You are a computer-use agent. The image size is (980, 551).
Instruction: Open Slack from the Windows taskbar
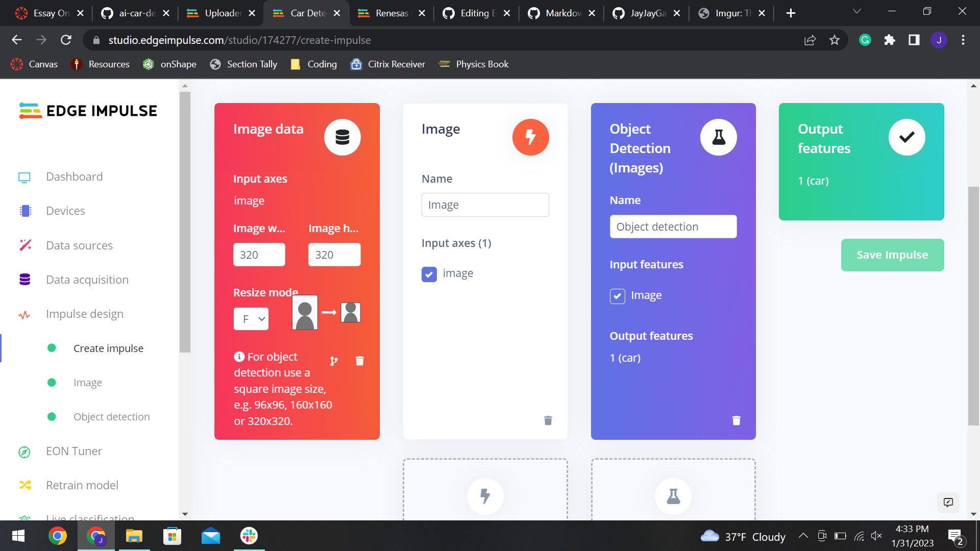coord(249,536)
